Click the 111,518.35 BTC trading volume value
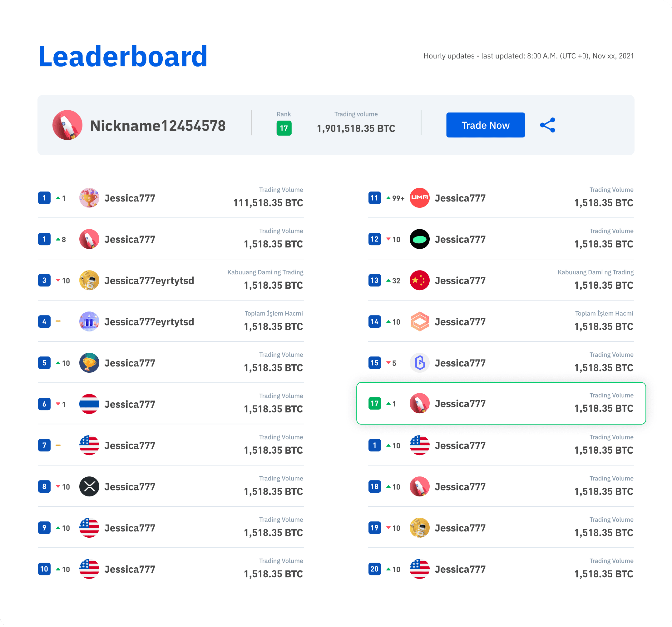672x627 pixels. coord(268,202)
